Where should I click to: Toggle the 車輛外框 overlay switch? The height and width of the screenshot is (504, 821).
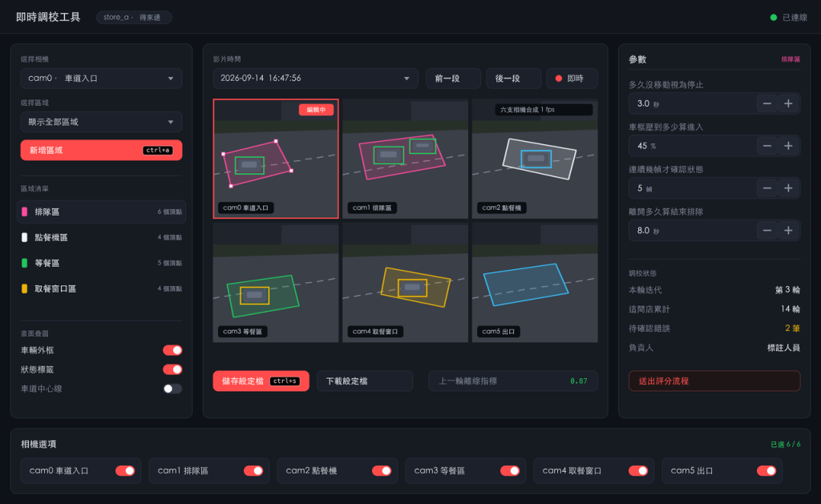[172, 350]
